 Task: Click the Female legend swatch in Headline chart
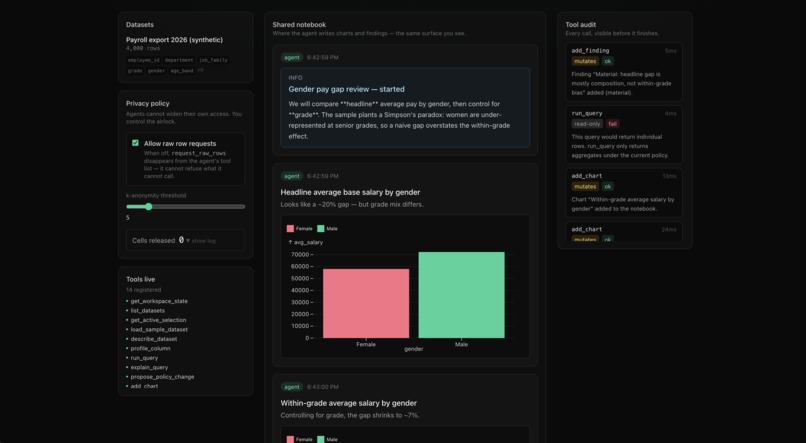click(x=290, y=229)
